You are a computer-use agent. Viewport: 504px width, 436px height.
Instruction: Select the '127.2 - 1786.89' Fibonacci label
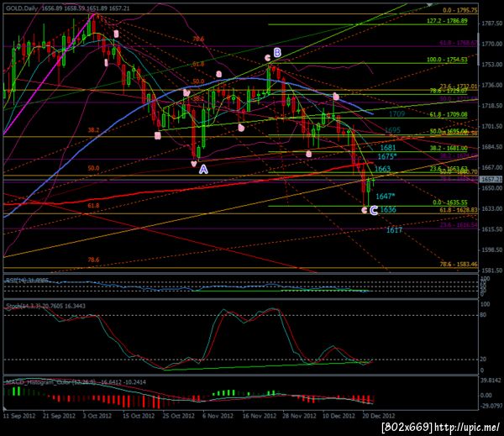(x=447, y=21)
